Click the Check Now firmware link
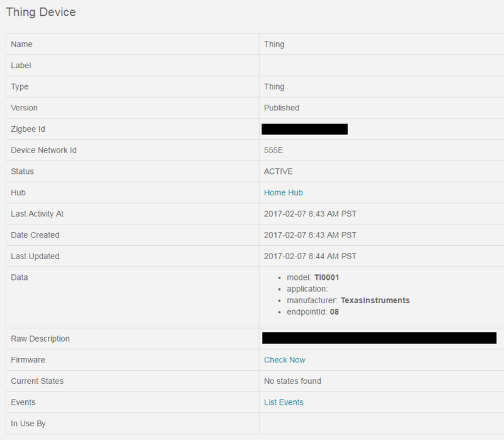The width and height of the screenshot is (504, 440). pos(285,360)
